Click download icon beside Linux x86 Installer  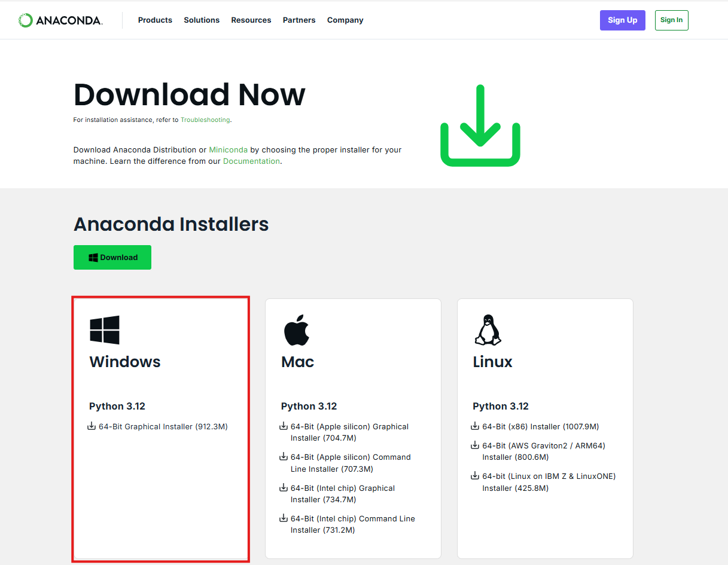point(476,426)
